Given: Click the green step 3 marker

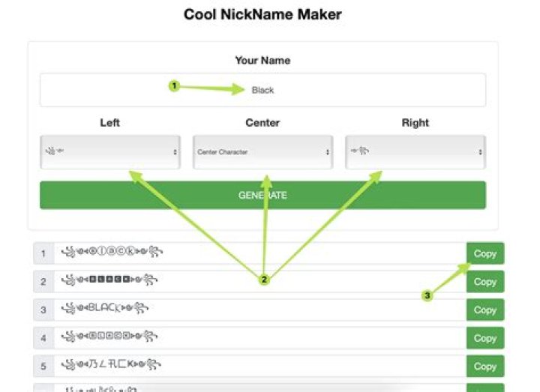Looking at the screenshot, I should [x=427, y=295].
